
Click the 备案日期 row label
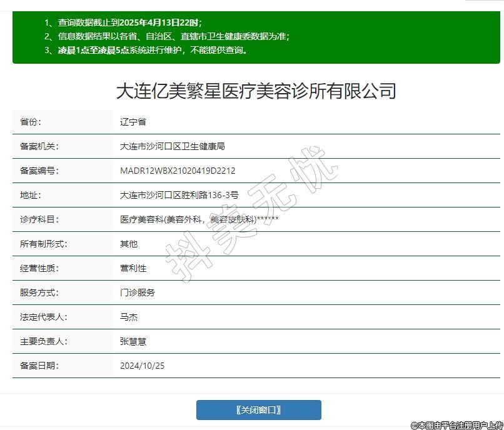point(39,366)
